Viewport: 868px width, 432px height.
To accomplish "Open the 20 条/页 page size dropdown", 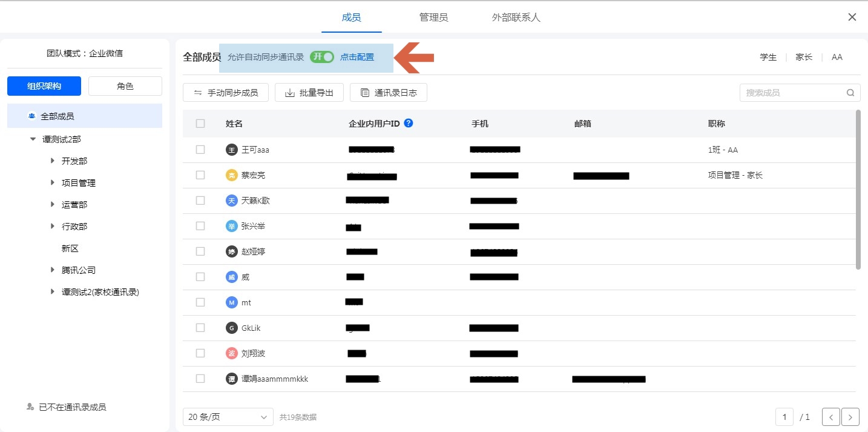I will click(x=228, y=417).
